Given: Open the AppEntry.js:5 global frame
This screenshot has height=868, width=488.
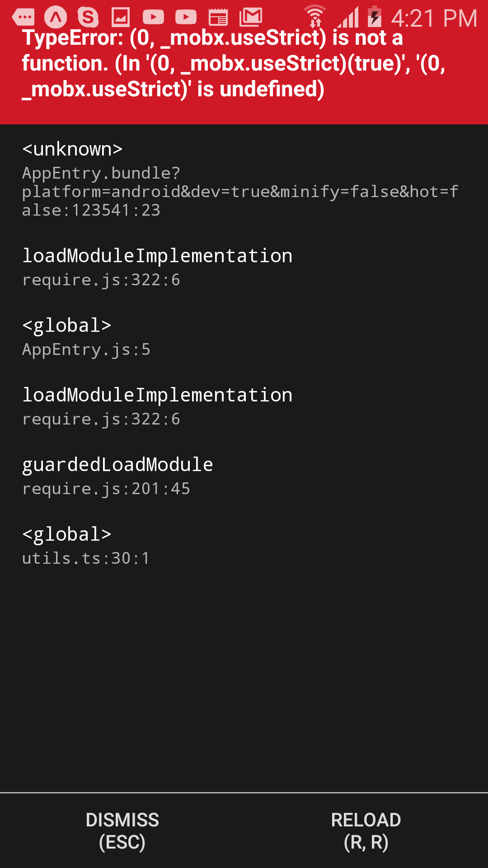Looking at the screenshot, I should tap(87, 337).
